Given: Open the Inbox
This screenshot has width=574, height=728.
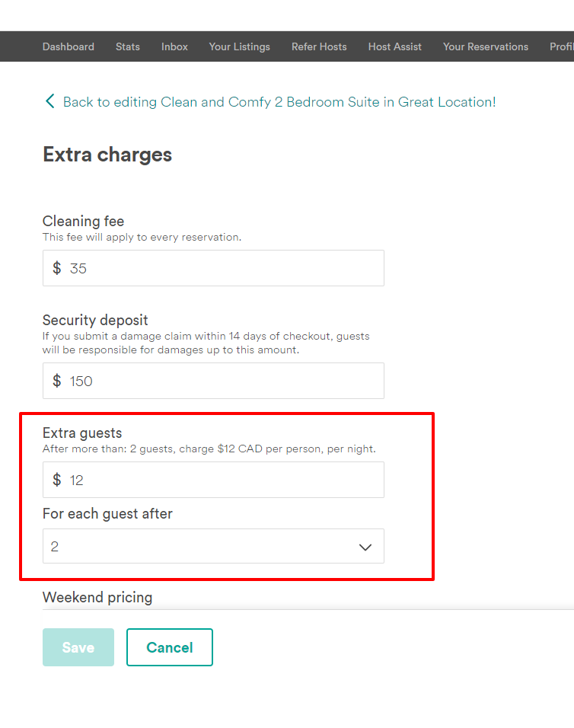Looking at the screenshot, I should coord(174,46).
